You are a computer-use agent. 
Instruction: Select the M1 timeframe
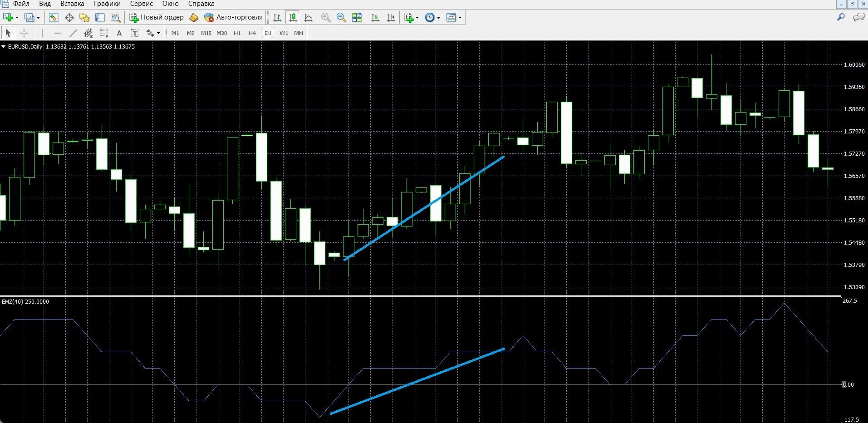[x=175, y=33]
